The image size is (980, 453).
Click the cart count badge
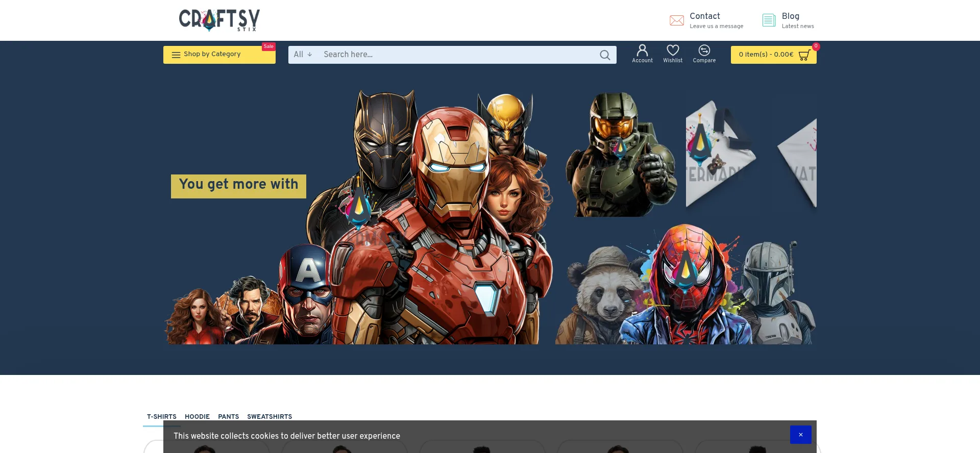(816, 46)
